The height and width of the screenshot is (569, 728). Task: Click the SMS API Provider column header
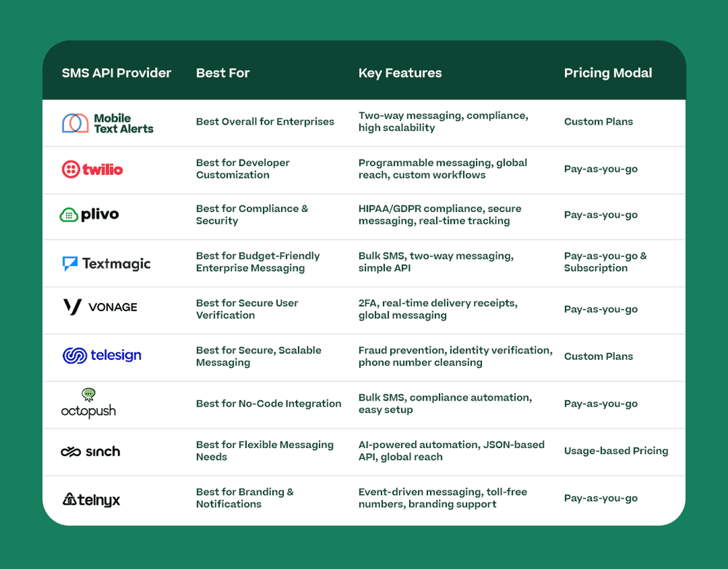click(116, 73)
